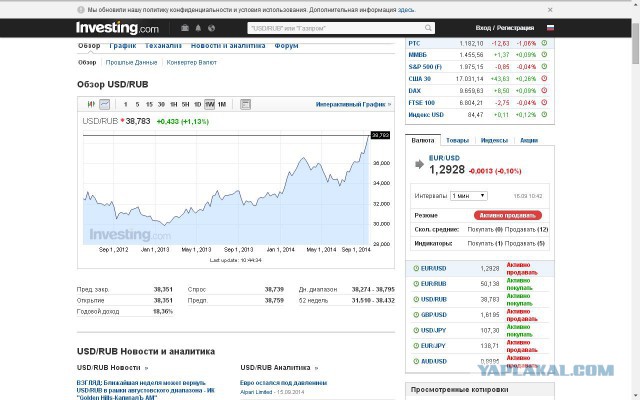
Task: Set chart timeframe to 1D
Action: pyautogui.click(x=197, y=104)
